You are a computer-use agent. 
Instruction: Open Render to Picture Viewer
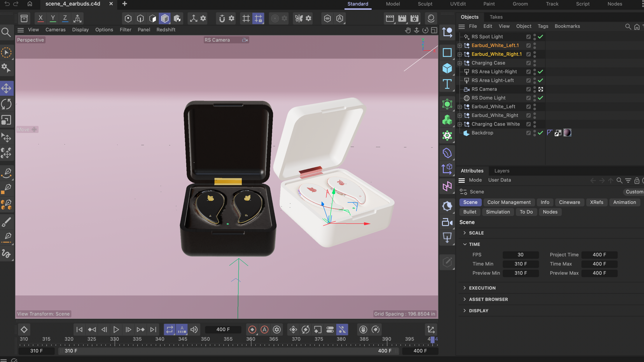[402, 18]
